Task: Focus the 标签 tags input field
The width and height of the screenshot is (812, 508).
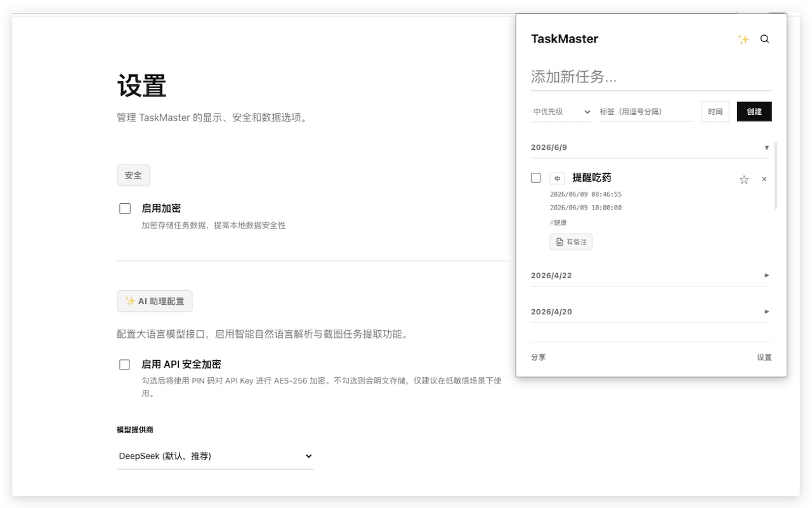Action: [x=646, y=112]
